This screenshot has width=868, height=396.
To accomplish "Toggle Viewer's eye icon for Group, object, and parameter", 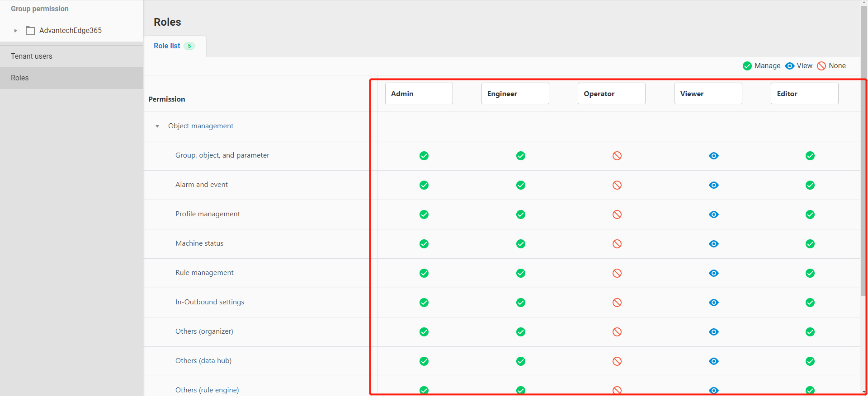I will tap(713, 156).
